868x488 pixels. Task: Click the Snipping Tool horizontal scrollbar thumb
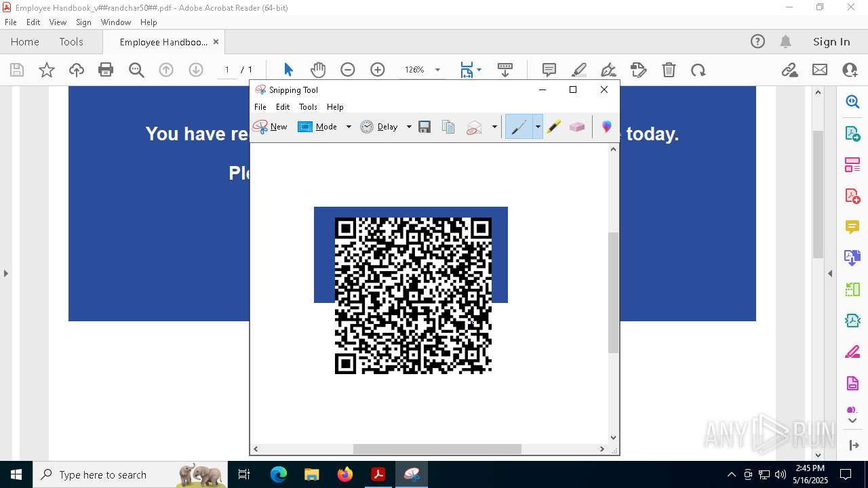pyautogui.click(x=437, y=449)
